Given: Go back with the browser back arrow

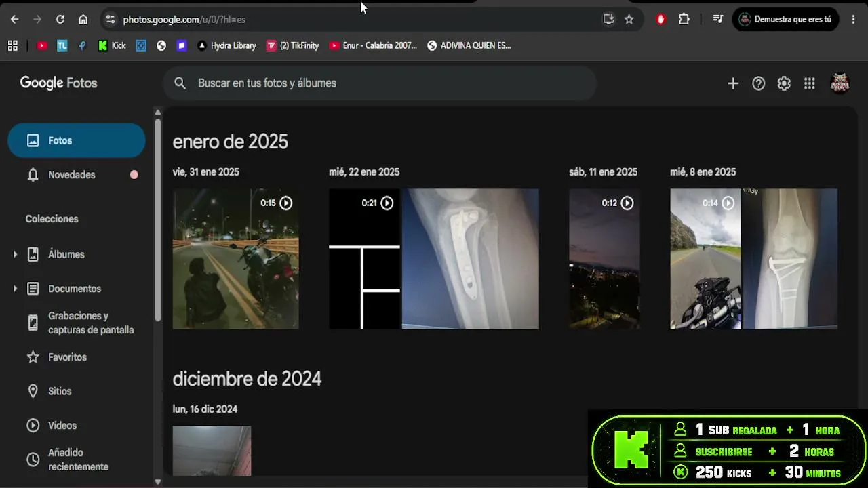Looking at the screenshot, I should [x=14, y=20].
